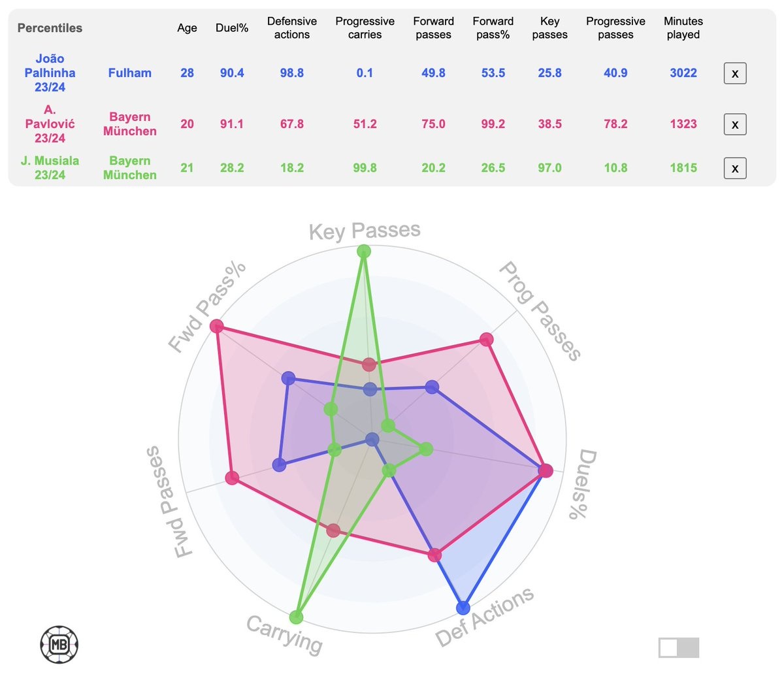Screen dimensions: 784x684
Task: Click the green Carrying point on the radar
Action: coord(296,617)
